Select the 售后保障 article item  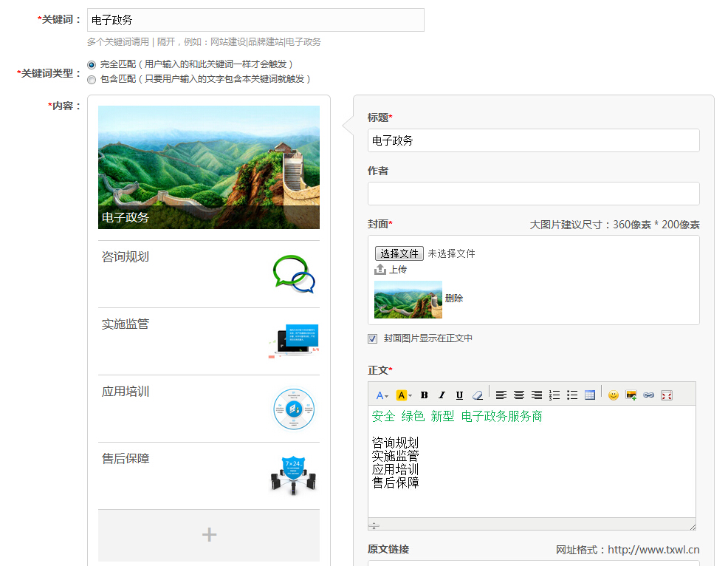coord(209,475)
